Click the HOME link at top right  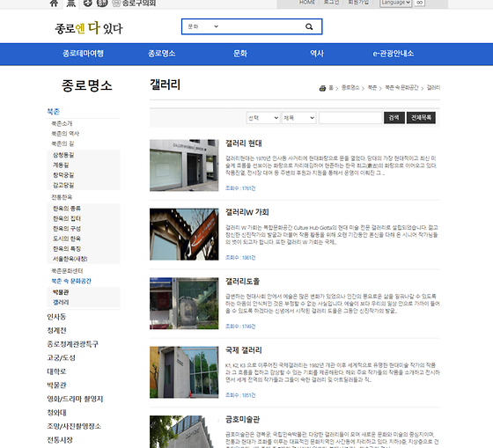[x=307, y=3]
